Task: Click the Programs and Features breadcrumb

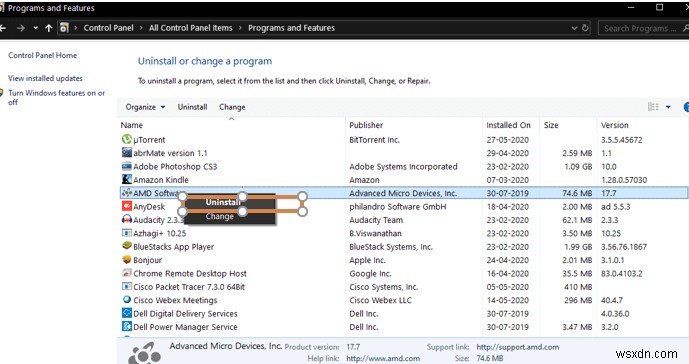Action: coord(291,28)
